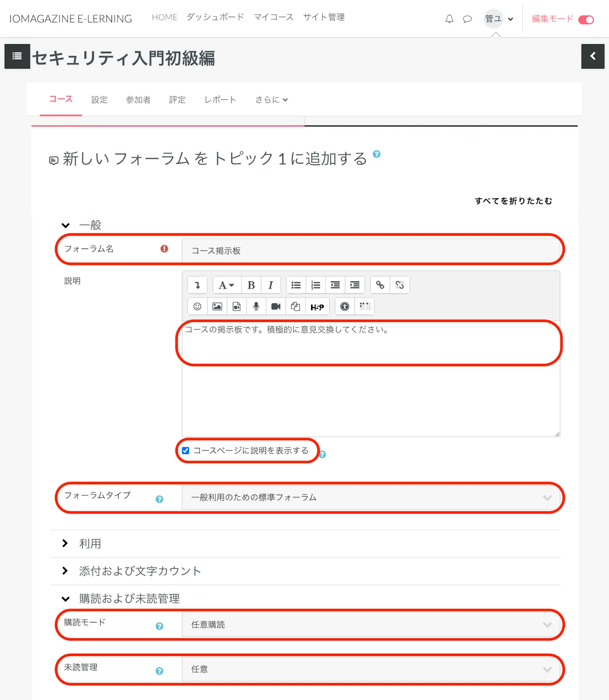Go to ダッシュボード in top navigation
Screen dimensions: 609x700
pos(215,17)
